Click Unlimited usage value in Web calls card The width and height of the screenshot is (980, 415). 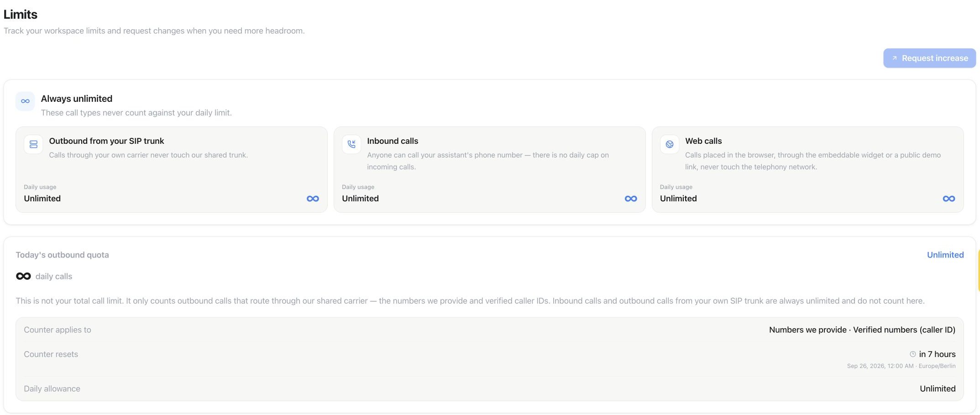(x=678, y=199)
